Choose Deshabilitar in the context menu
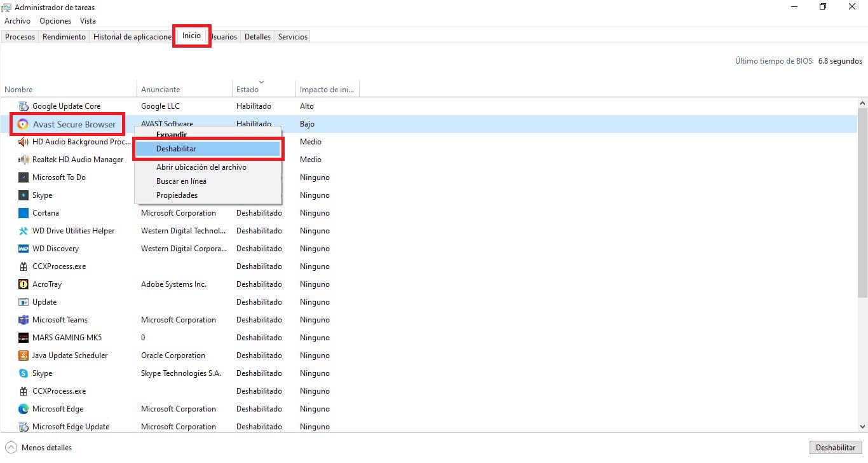868x463 pixels. pyautogui.click(x=208, y=149)
